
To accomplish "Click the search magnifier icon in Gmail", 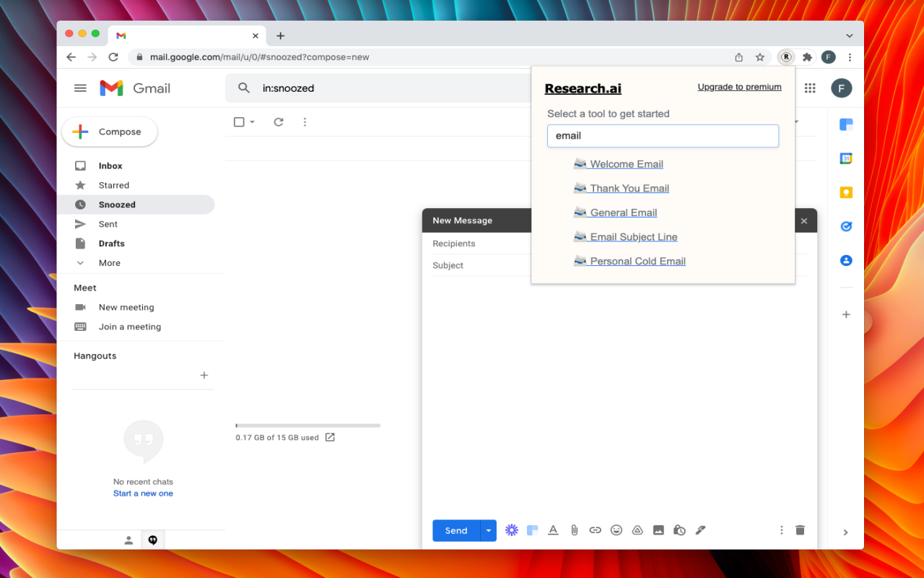I will (x=244, y=88).
